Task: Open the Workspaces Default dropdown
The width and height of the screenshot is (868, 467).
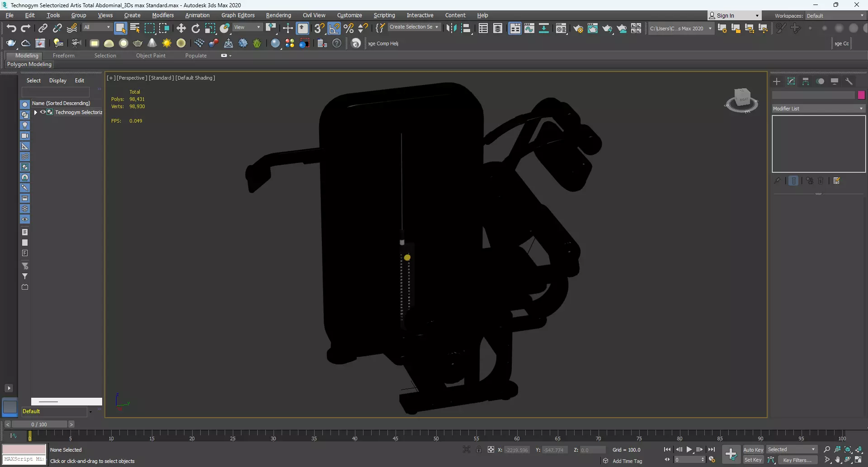Action: click(835, 16)
